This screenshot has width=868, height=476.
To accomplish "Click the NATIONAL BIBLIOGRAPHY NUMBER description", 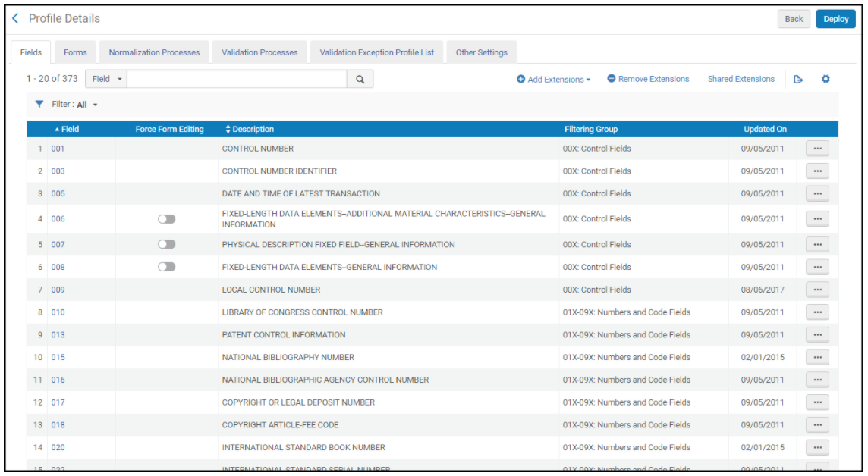I will pyautogui.click(x=288, y=358).
